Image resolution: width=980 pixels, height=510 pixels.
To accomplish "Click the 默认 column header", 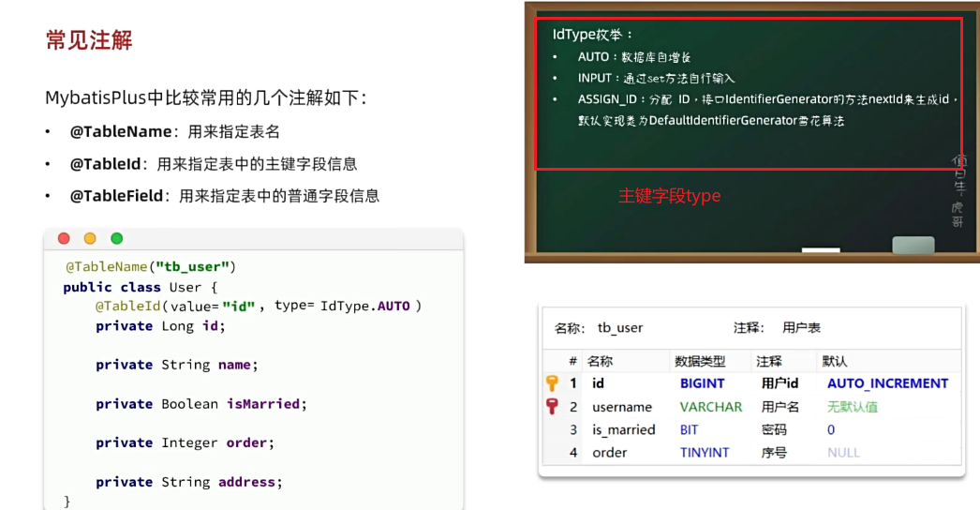I will click(835, 361).
